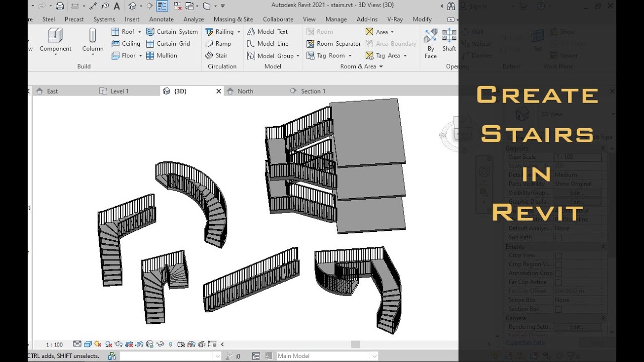Click the Shaft opening tool
Image resolution: width=644 pixels, height=362 pixels.
pyautogui.click(x=449, y=40)
